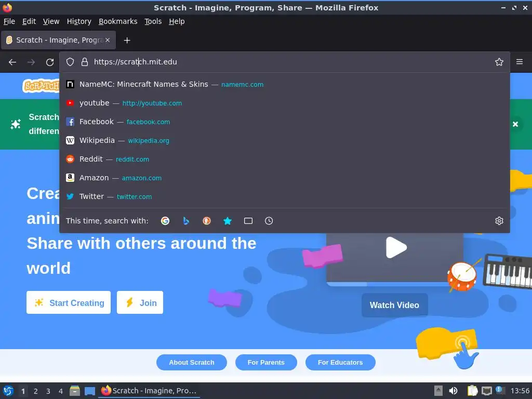Switch to workspace 2
The height and width of the screenshot is (399, 532).
(x=36, y=391)
